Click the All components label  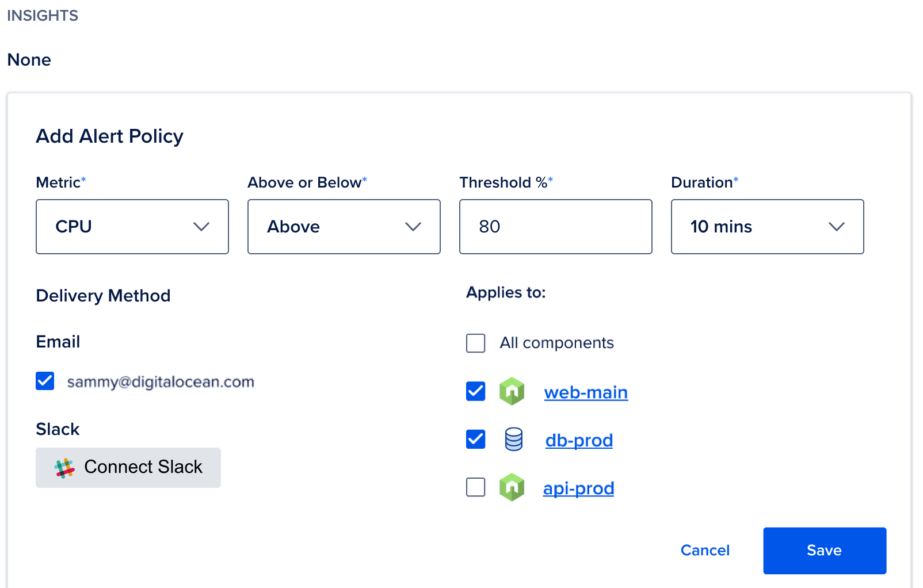(556, 343)
